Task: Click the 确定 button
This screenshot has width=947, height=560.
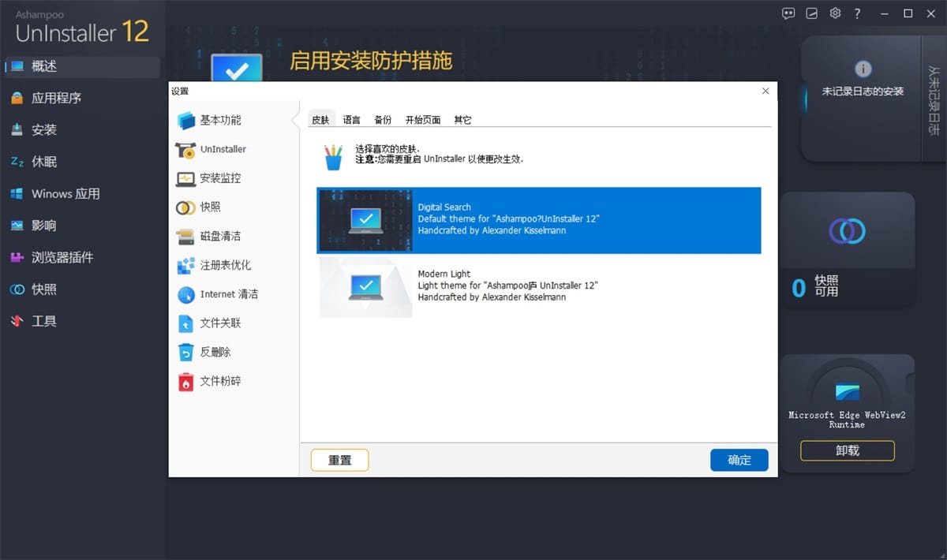Action: pyautogui.click(x=739, y=461)
